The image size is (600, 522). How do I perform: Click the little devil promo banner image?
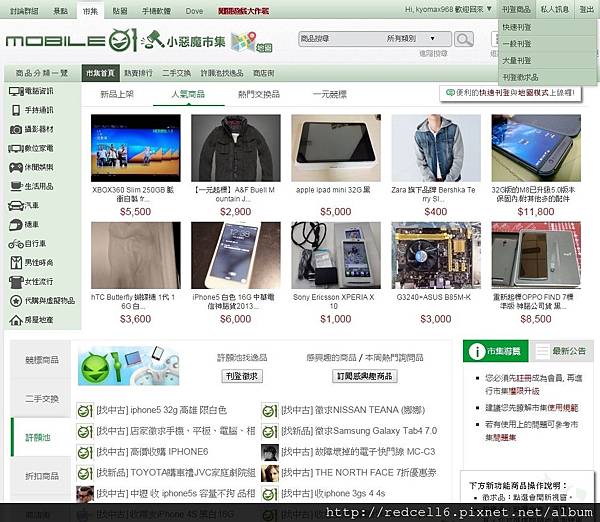[129, 365]
